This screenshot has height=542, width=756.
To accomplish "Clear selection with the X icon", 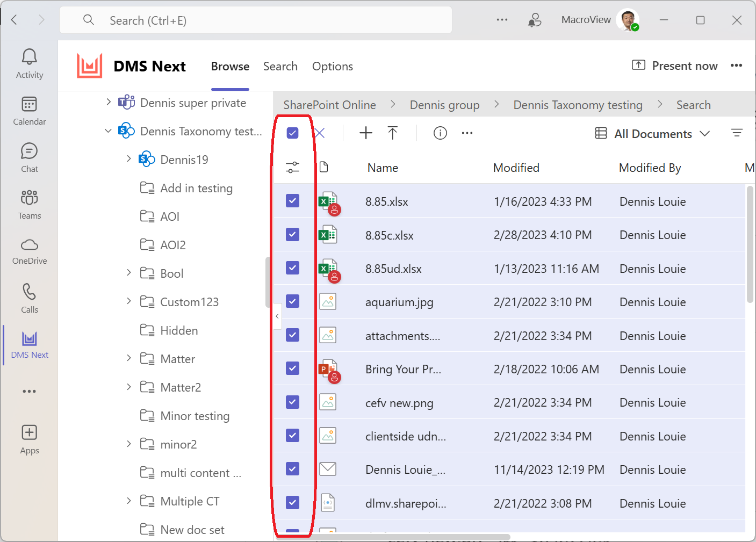I will pyautogui.click(x=320, y=133).
